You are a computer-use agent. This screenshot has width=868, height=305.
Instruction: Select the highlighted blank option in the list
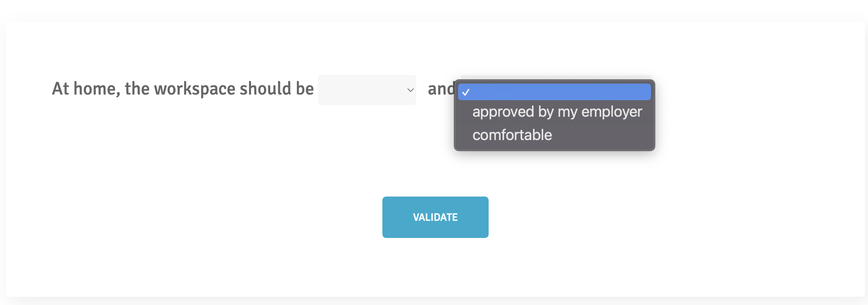coord(554,92)
